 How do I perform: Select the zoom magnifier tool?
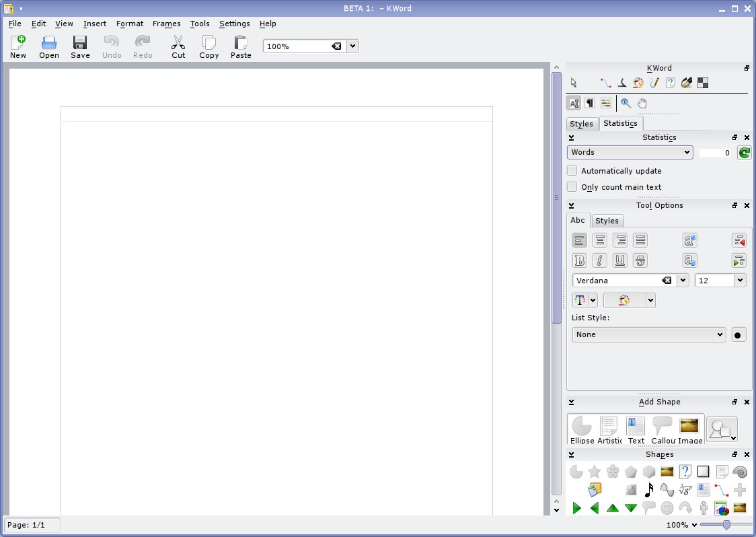[x=626, y=103]
